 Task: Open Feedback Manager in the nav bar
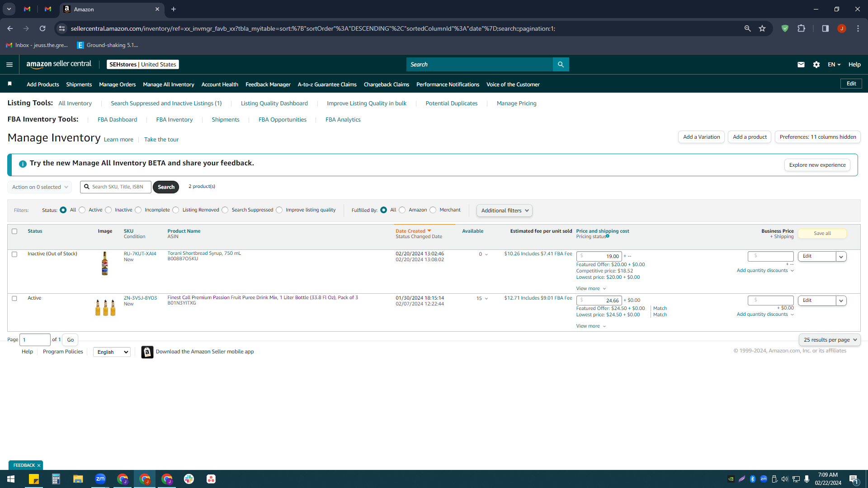tap(268, 84)
